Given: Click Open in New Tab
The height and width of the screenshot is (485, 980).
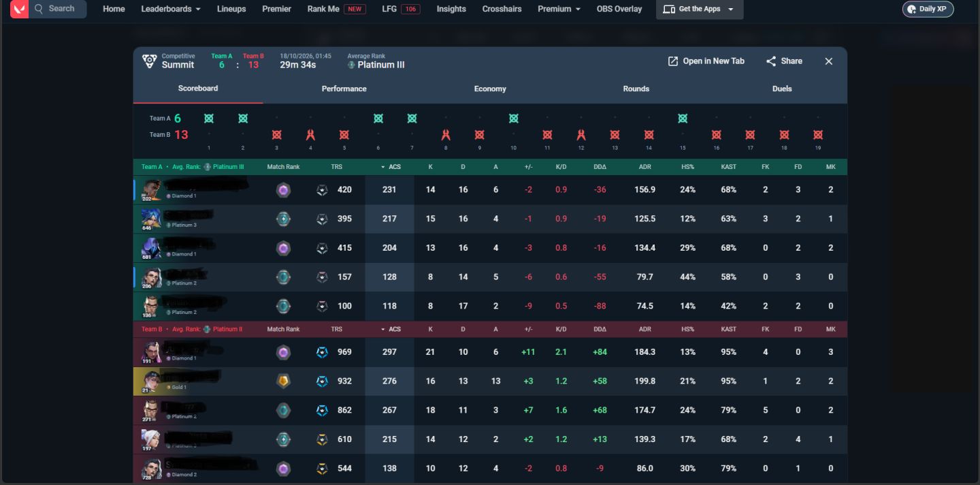Looking at the screenshot, I should (x=706, y=61).
